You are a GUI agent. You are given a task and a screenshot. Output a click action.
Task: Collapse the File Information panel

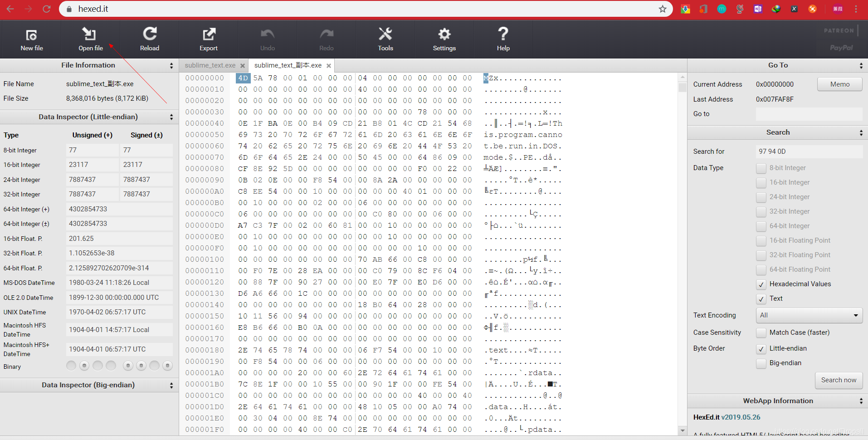pos(171,65)
